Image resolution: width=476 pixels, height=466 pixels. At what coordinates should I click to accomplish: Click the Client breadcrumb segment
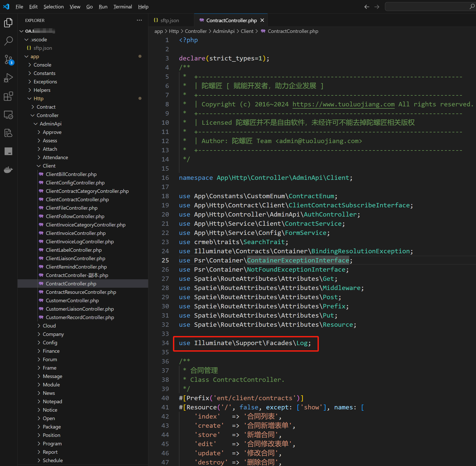click(247, 31)
